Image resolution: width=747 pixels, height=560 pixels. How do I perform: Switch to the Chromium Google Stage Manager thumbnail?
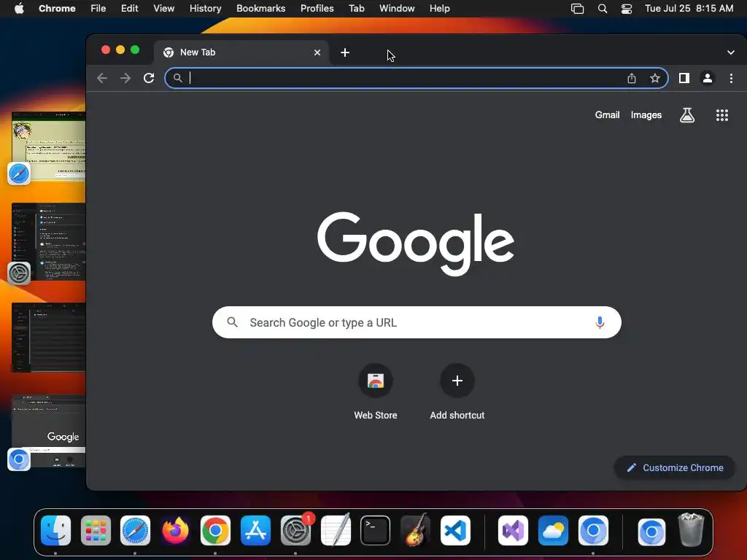pyautogui.click(x=49, y=432)
